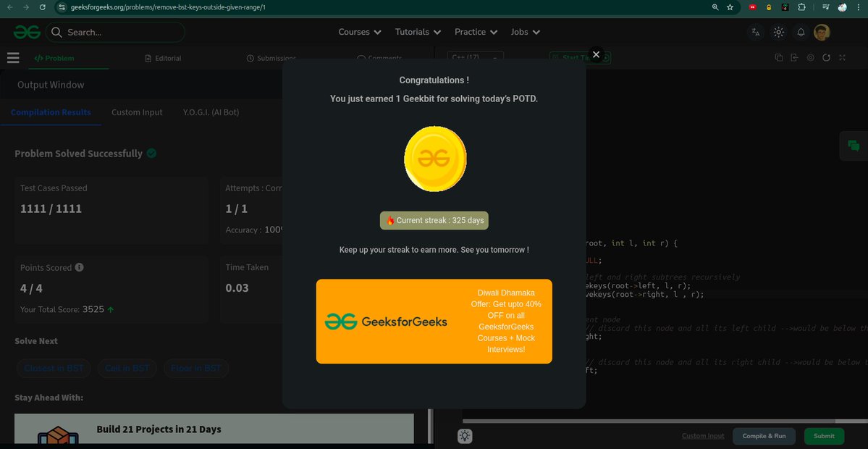Click the black square extension icon
The image size is (868, 449).
[x=785, y=7]
